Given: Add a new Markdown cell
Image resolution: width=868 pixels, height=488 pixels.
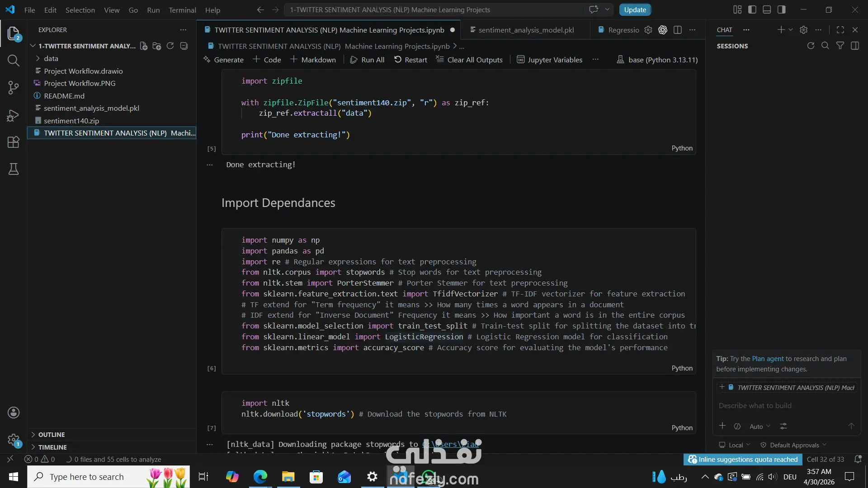Looking at the screenshot, I should point(313,60).
